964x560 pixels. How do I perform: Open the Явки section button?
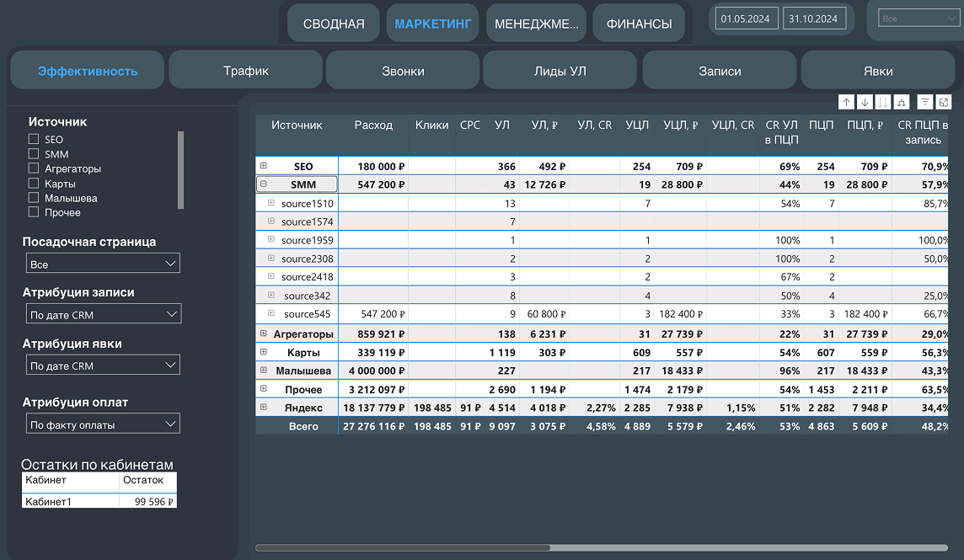coord(878,71)
